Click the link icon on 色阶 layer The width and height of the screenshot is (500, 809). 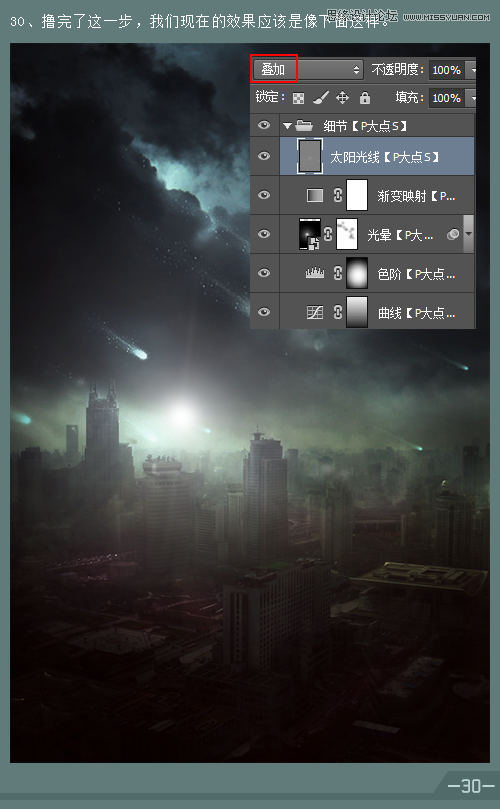tap(337, 273)
